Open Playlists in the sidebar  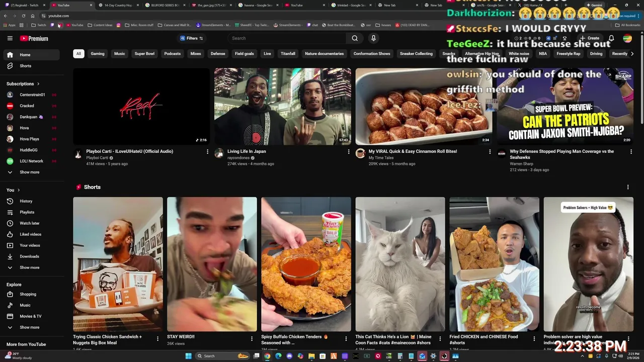tap(31, 212)
